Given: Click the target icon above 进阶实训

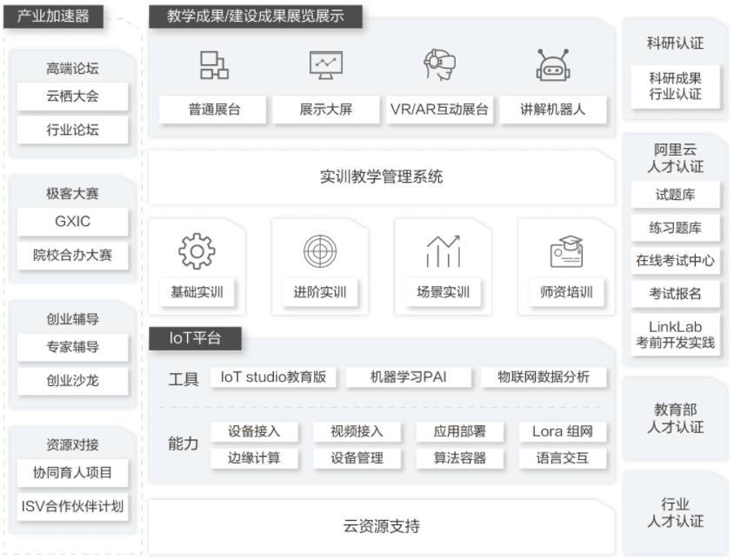Looking at the screenshot, I should tap(320, 251).
